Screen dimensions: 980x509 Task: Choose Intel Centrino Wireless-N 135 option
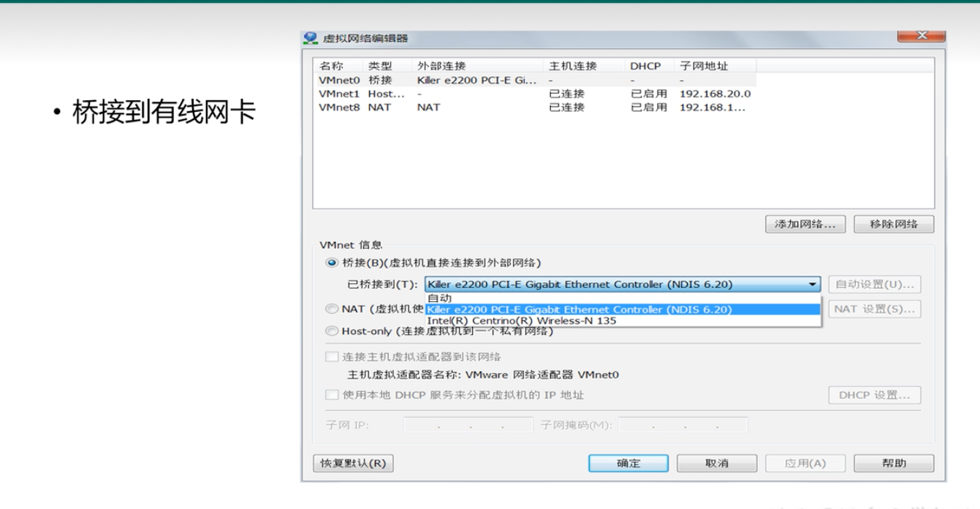(x=623, y=320)
